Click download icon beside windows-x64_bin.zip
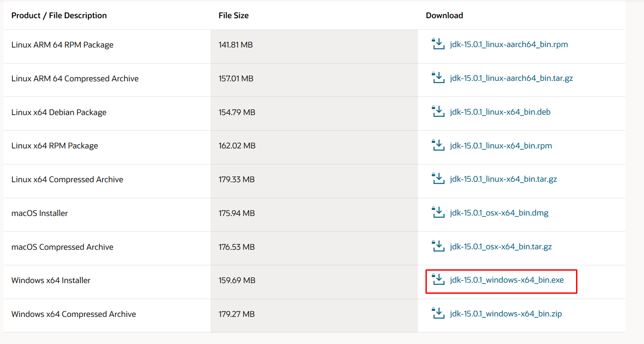The width and height of the screenshot is (644, 344). coord(438,313)
